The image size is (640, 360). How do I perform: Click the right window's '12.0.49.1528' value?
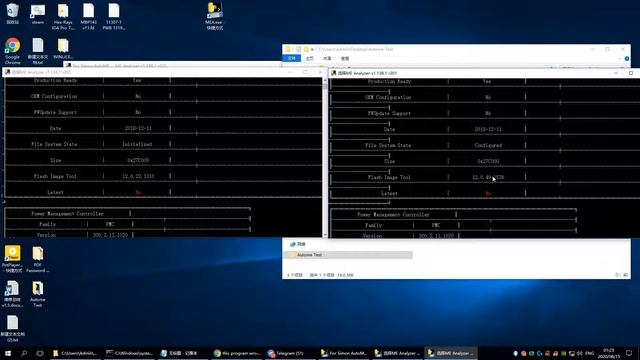pyautogui.click(x=488, y=178)
